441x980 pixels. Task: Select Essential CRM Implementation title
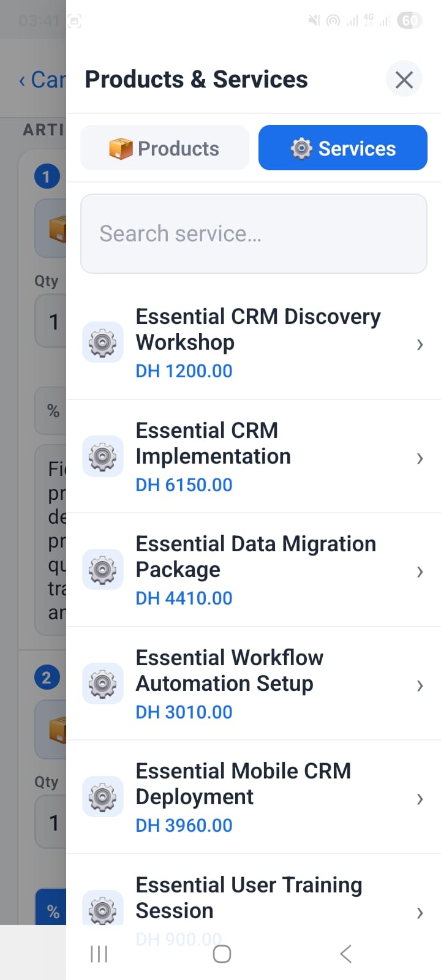point(213,443)
